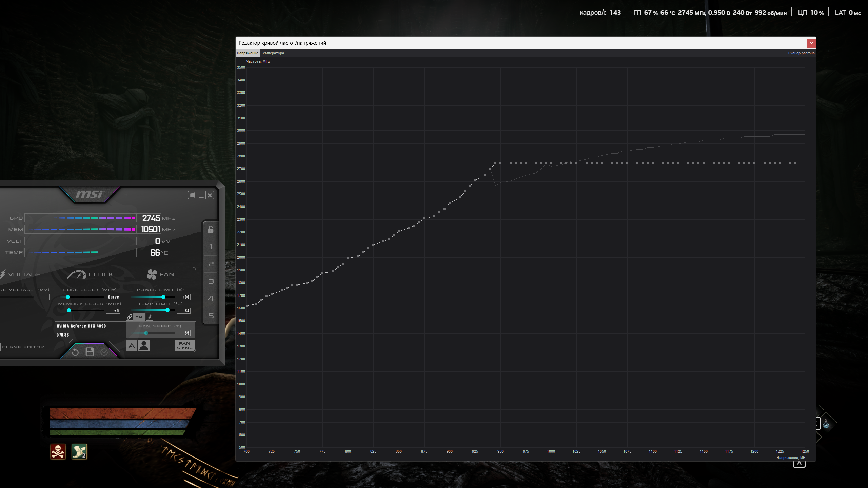Open the user-defined fan profile icon
The height and width of the screenshot is (488, 868).
pyautogui.click(x=144, y=346)
